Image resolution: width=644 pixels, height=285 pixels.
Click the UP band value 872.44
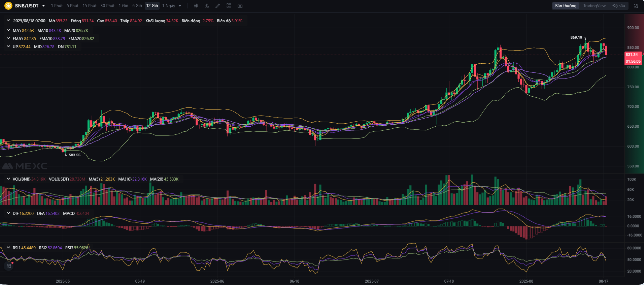(25, 46)
